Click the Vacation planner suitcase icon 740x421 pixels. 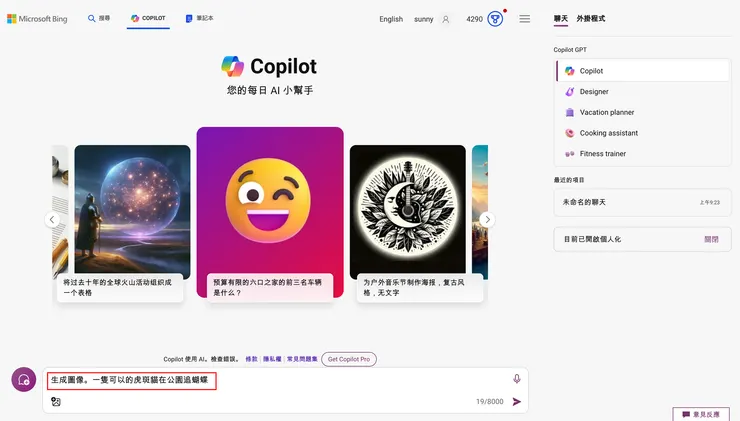(570, 112)
